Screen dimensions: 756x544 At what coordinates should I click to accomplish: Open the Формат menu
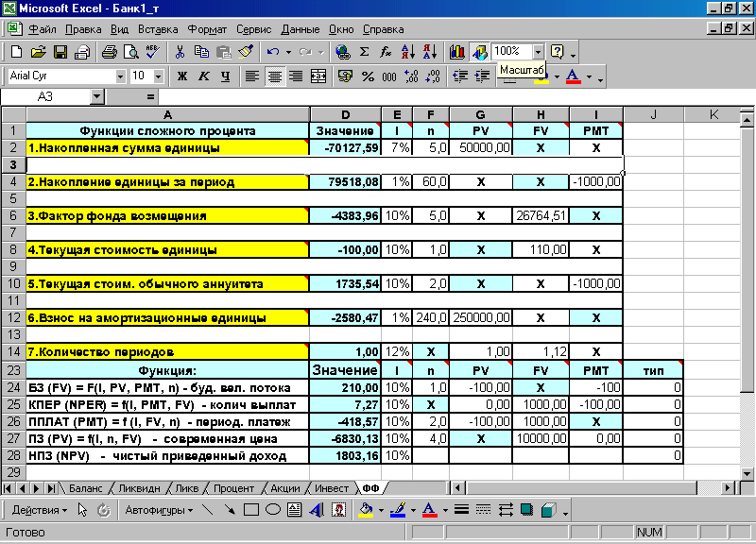[207, 29]
